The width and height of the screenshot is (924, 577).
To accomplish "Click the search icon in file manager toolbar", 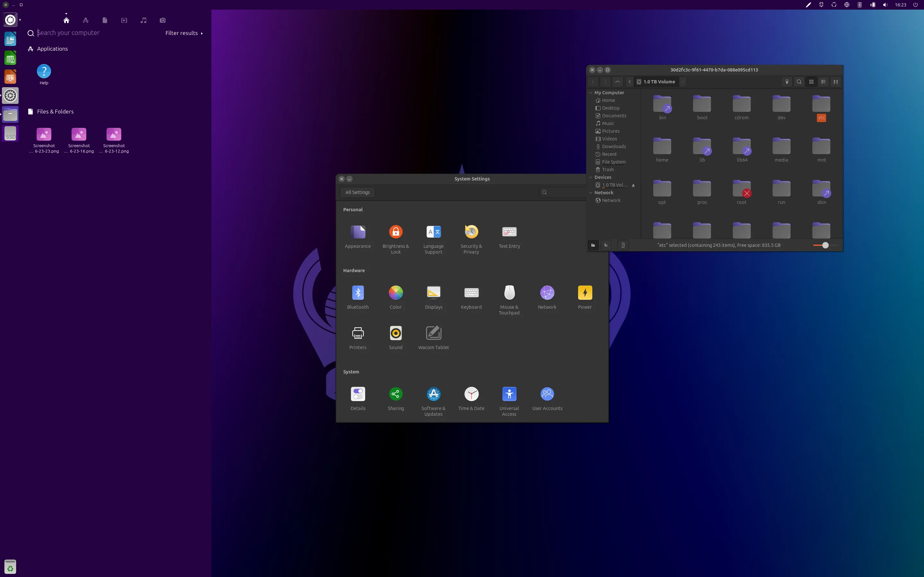I will point(799,82).
